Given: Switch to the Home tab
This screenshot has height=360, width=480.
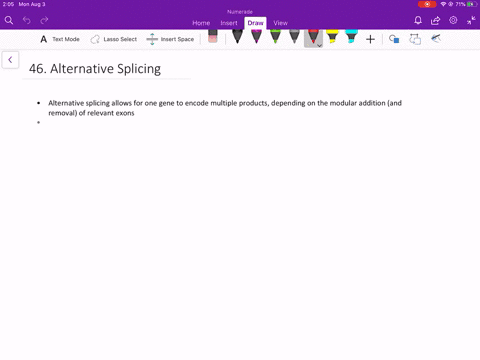Looking at the screenshot, I should click(201, 23).
